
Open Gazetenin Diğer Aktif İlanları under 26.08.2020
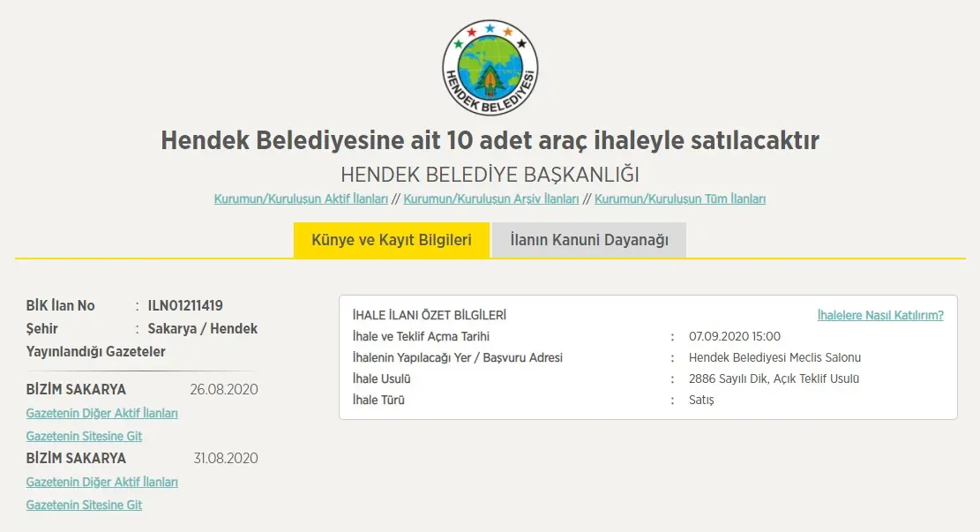tap(101, 413)
